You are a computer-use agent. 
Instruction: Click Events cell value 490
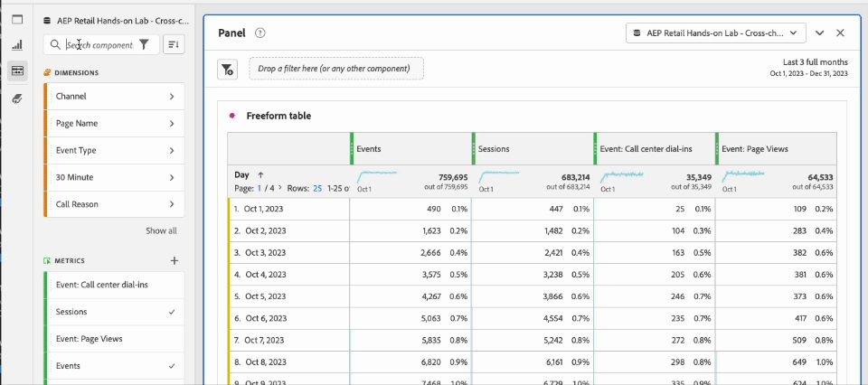(434, 209)
